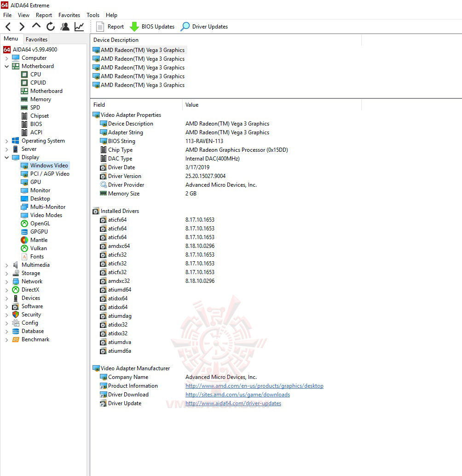Select the amdxc64 installed driver row
The width and height of the screenshot is (462, 476).
pyautogui.click(x=157, y=246)
